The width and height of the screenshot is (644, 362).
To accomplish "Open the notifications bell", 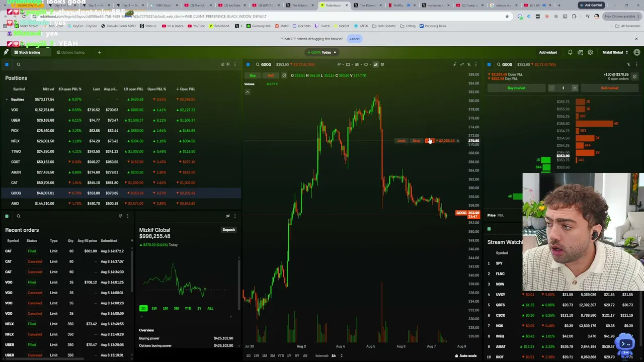I will pyautogui.click(x=570, y=52).
